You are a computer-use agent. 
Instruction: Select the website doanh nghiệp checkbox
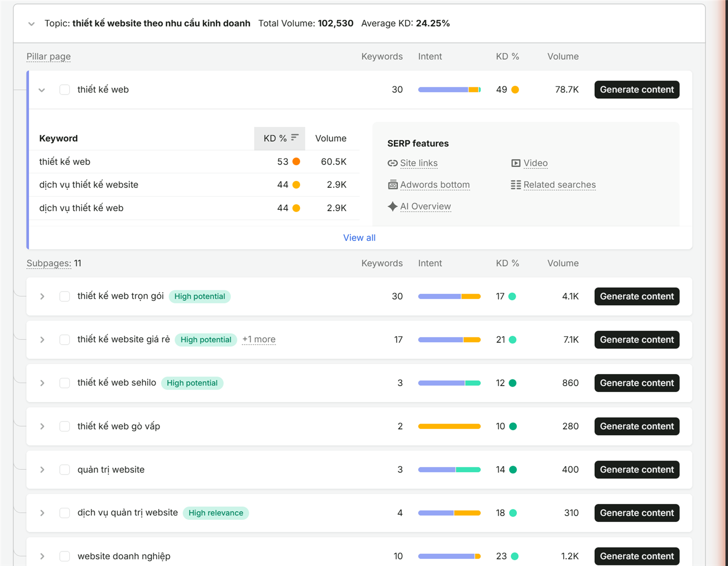click(64, 556)
